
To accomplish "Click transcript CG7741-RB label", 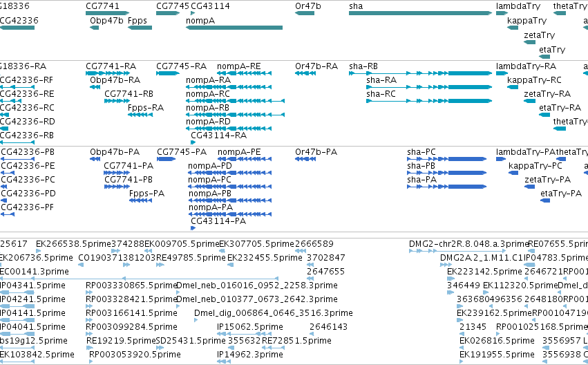I will tap(129, 94).
